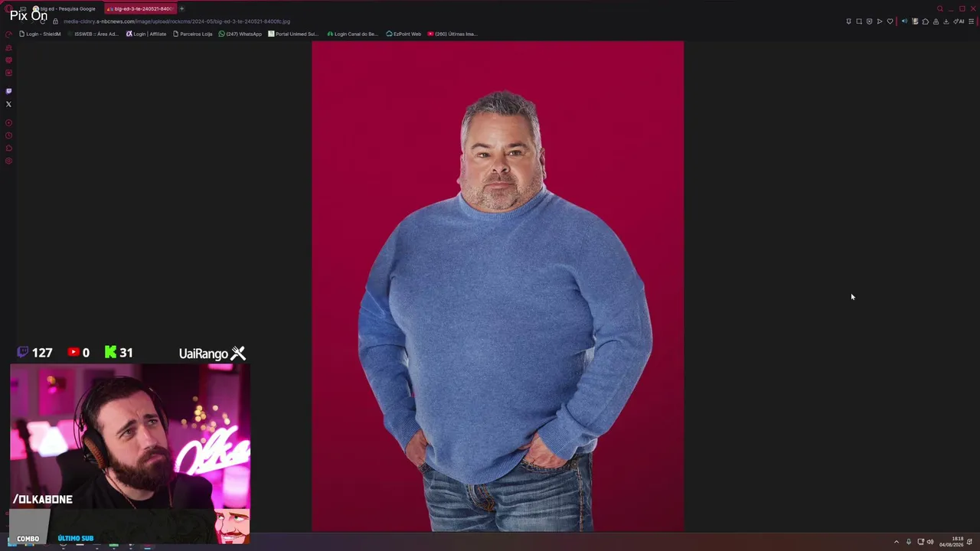Open the '(247) WhatsApp' bookmark
980x551 pixels.
click(240, 34)
